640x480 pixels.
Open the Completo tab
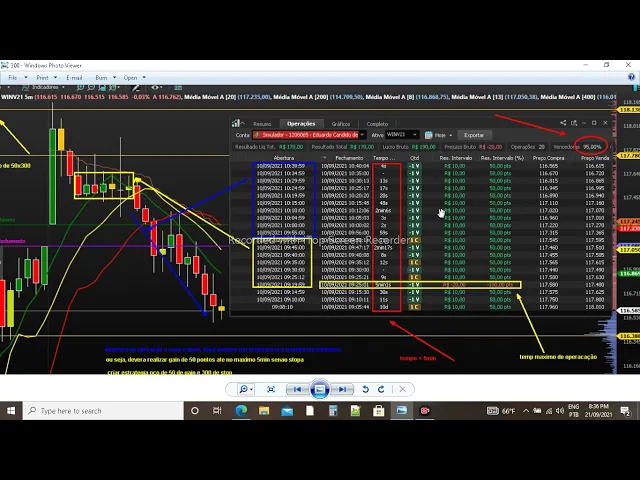pyautogui.click(x=377, y=124)
